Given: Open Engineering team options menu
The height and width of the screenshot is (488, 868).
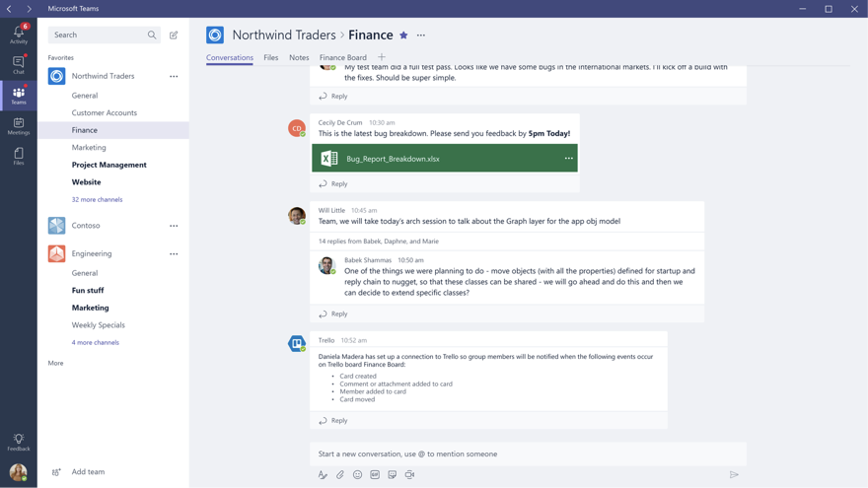Looking at the screenshot, I should pyautogui.click(x=174, y=254).
